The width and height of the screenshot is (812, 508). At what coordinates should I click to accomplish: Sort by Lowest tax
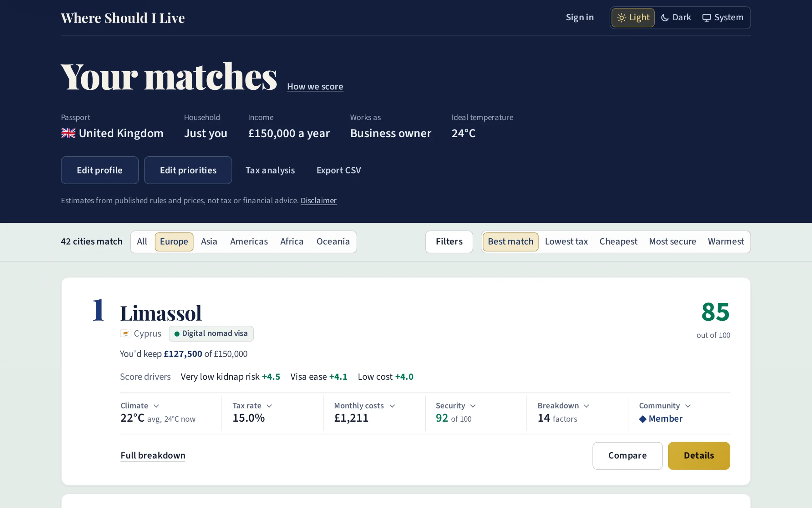click(x=566, y=242)
